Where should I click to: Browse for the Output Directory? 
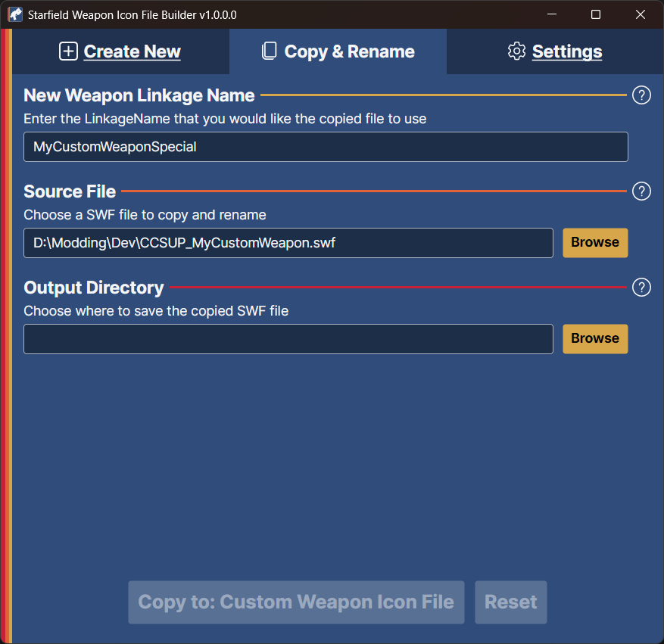click(x=595, y=339)
